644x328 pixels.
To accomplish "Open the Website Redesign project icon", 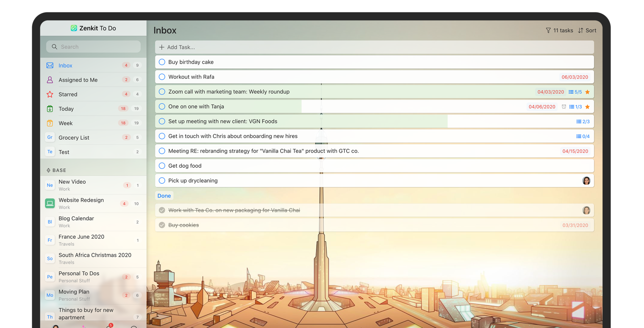I will click(50, 203).
